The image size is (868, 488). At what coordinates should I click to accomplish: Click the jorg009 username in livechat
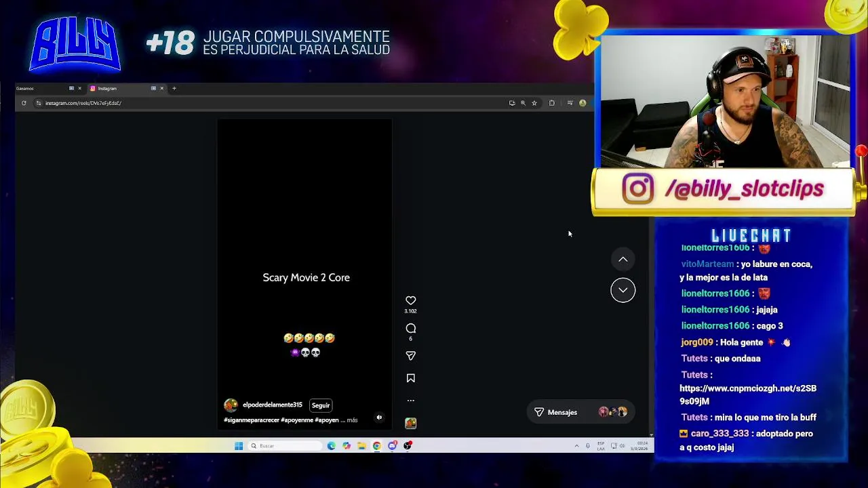pyautogui.click(x=697, y=342)
